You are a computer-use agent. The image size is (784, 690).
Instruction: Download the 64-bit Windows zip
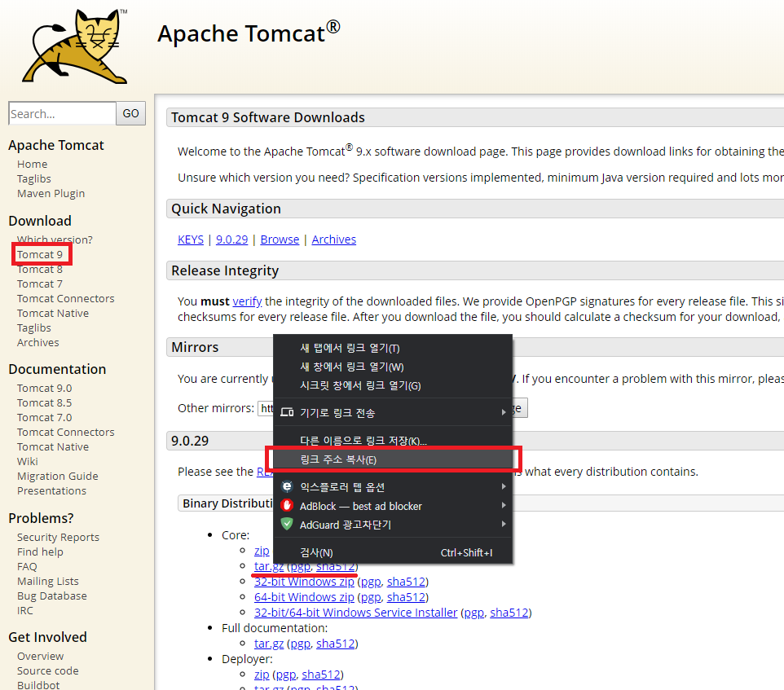click(x=304, y=597)
